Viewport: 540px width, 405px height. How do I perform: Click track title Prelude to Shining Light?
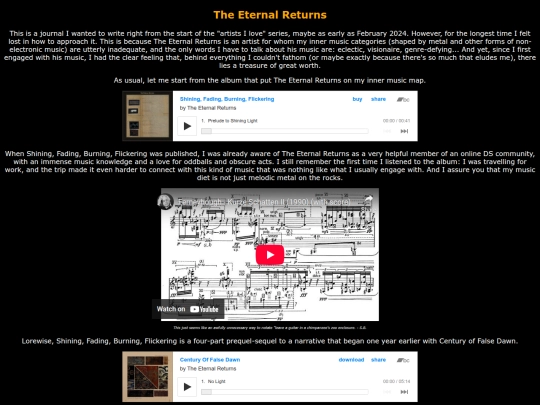point(232,121)
